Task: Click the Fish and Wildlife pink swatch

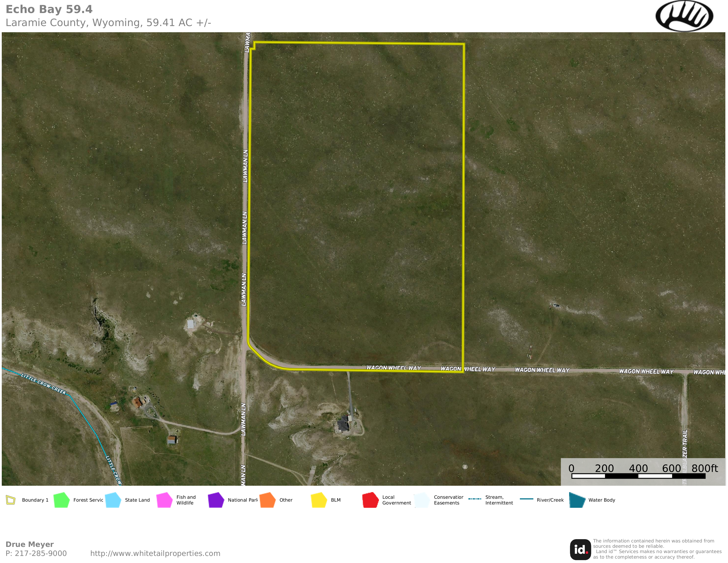Action: click(x=164, y=500)
